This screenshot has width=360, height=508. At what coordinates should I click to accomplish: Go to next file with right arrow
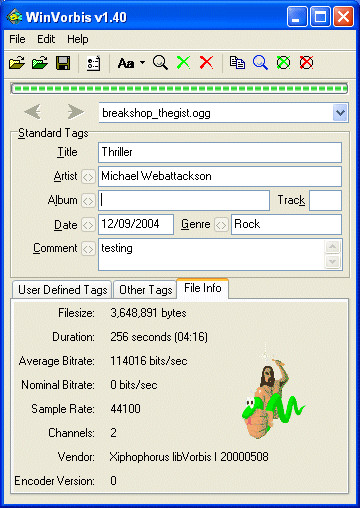click(x=75, y=112)
